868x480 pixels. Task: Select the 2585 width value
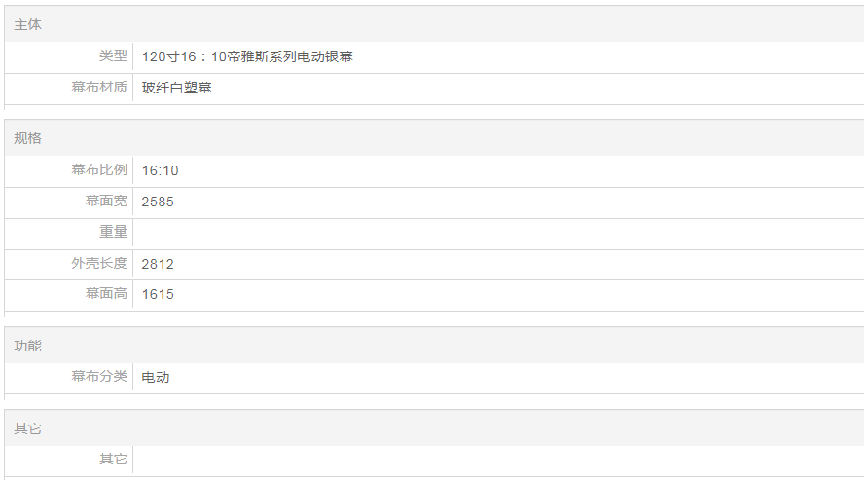[x=158, y=202]
